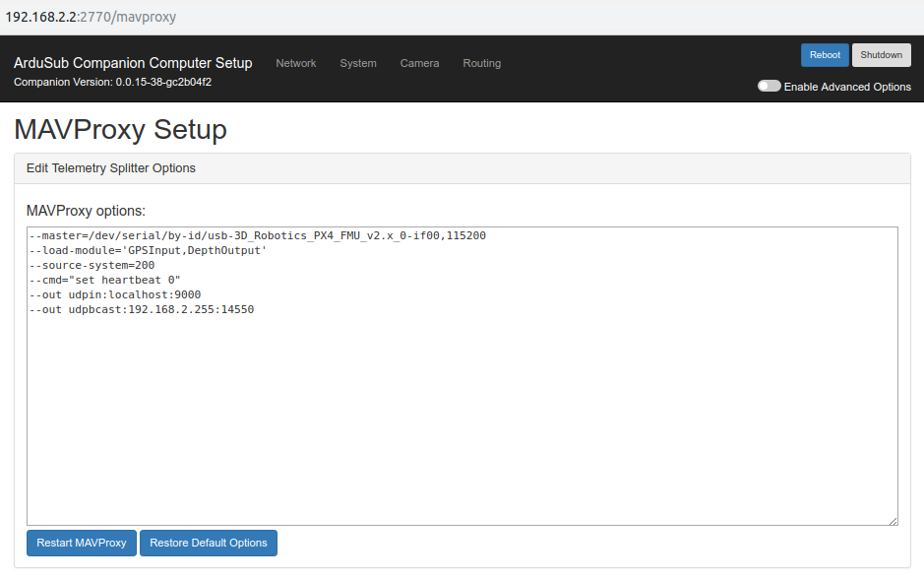Go to the Routing page
The width and height of the screenshot is (924, 580).
point(481,63)
